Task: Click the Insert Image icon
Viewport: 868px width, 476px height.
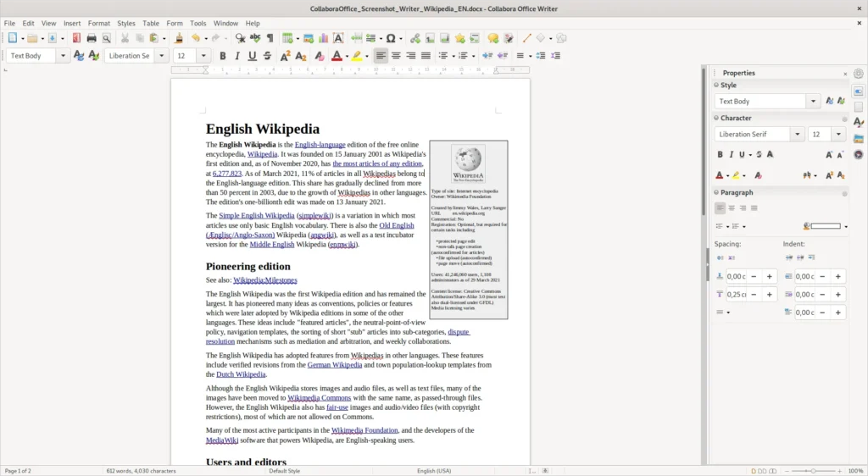Action: click(x=309, y=38)
